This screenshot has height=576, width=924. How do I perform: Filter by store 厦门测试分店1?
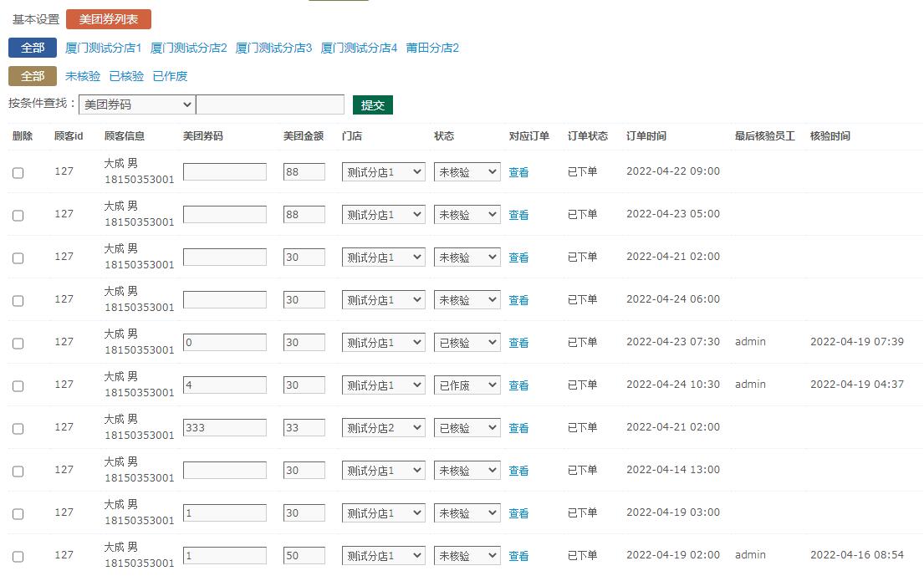click(104, 48)
